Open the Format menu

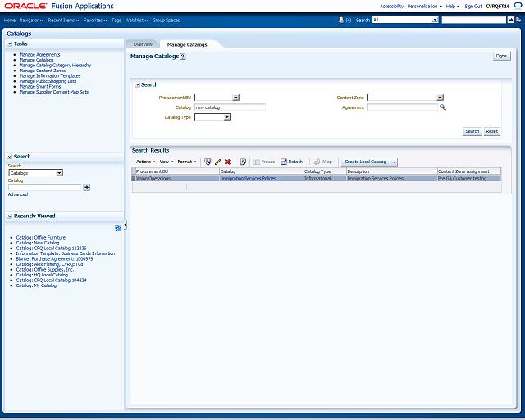pos(187,162)
